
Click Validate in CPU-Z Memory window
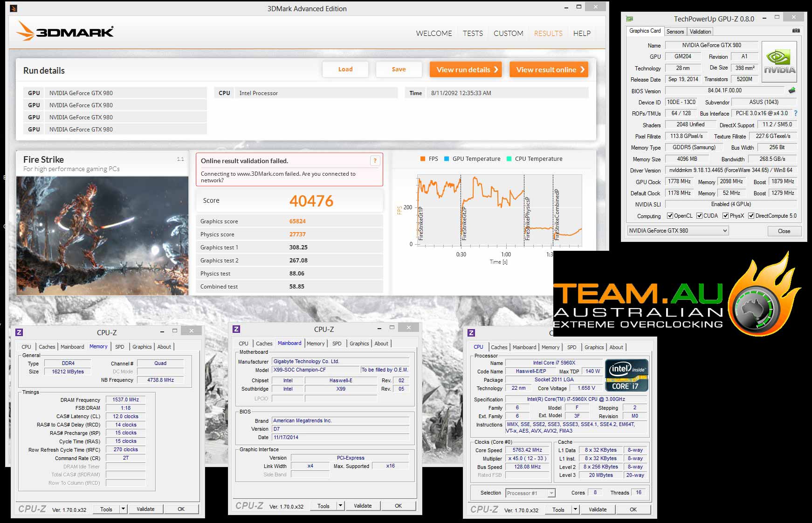pos(145,509)
